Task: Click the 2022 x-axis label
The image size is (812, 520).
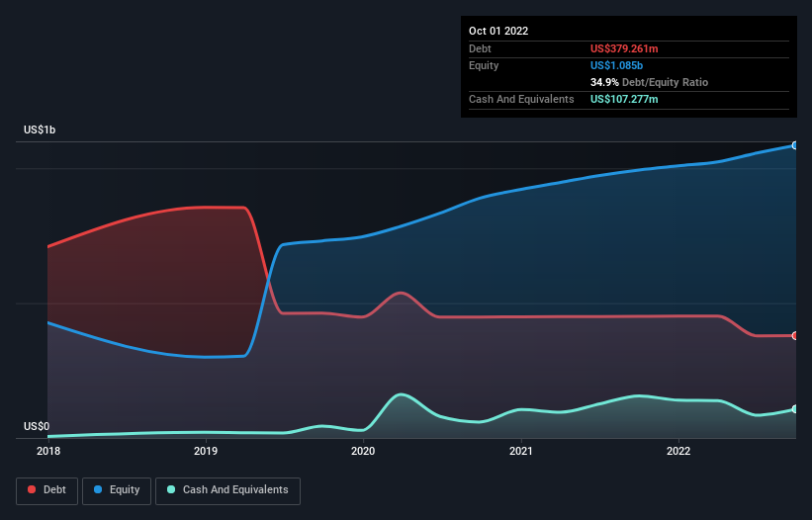Action: [678, 451]
